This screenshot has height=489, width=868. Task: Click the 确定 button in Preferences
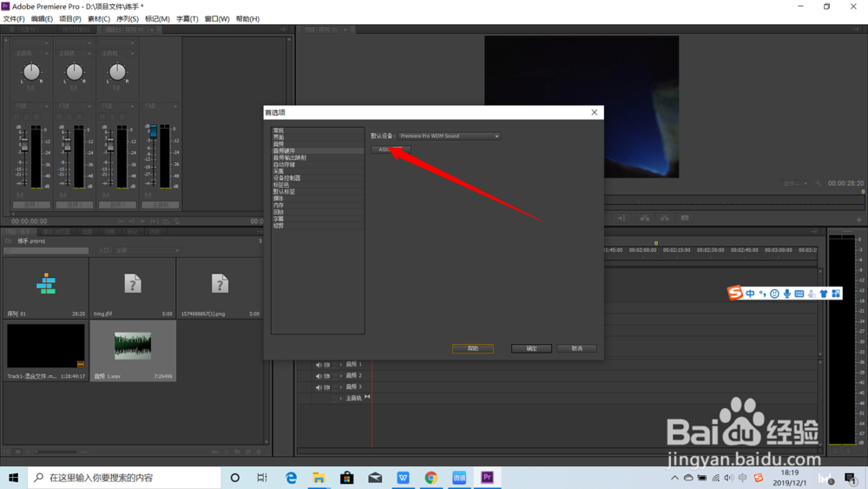[x=531, y=348]
